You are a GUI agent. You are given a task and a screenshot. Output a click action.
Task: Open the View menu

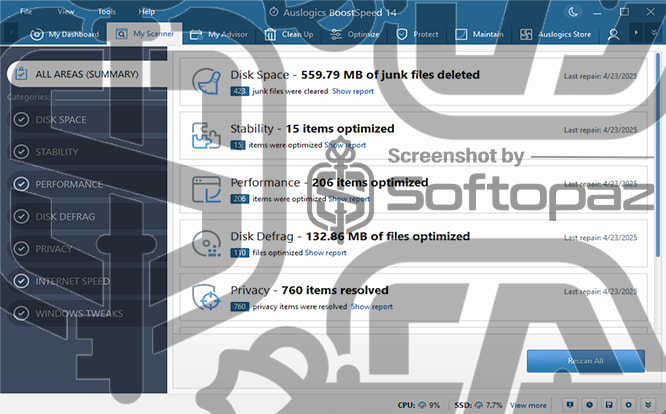tap(66, 11)
